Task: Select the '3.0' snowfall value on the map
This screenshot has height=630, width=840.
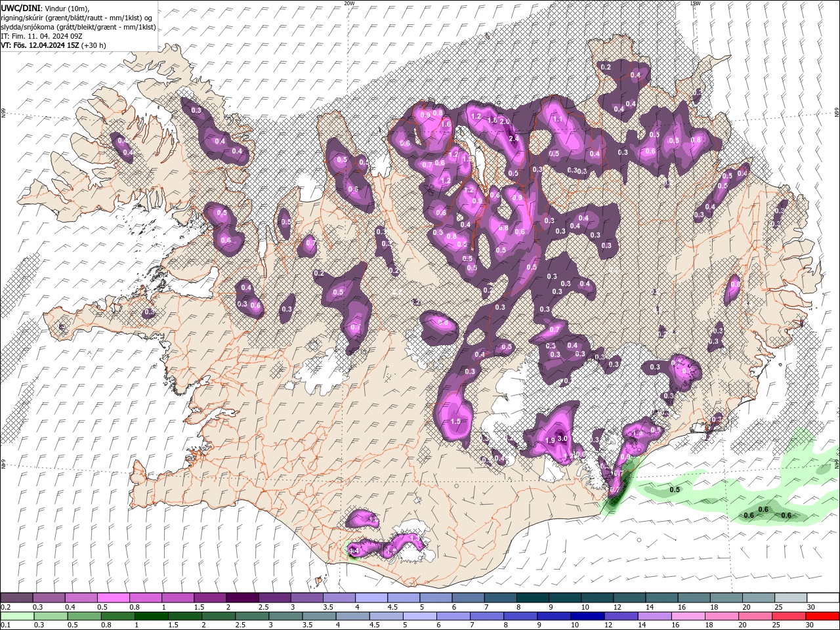Action: [562, 438]
